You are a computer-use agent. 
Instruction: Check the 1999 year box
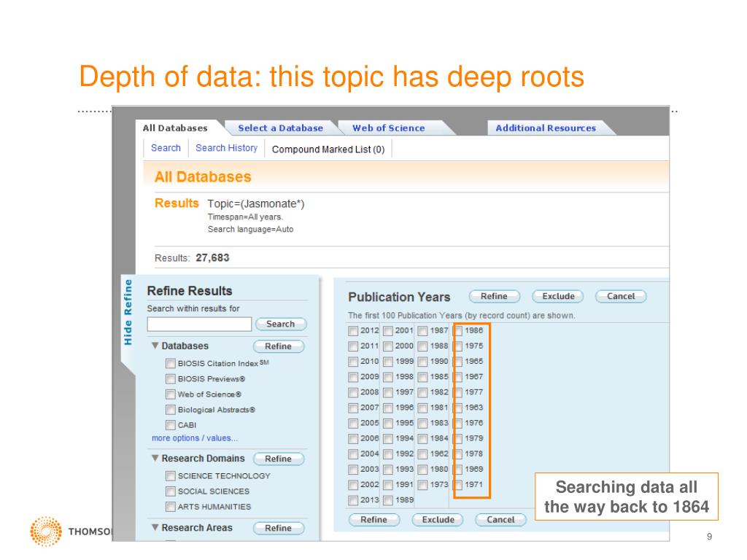point(388,362)
